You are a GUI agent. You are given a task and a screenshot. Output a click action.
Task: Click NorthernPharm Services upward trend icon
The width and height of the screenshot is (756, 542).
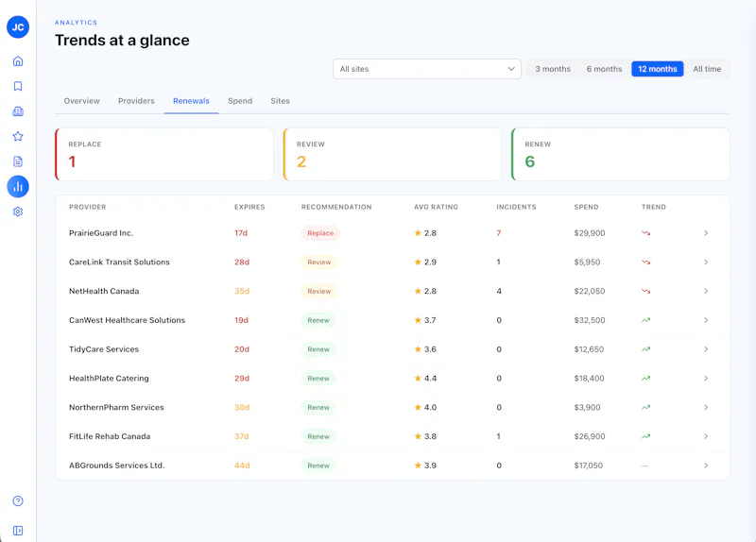646,407
